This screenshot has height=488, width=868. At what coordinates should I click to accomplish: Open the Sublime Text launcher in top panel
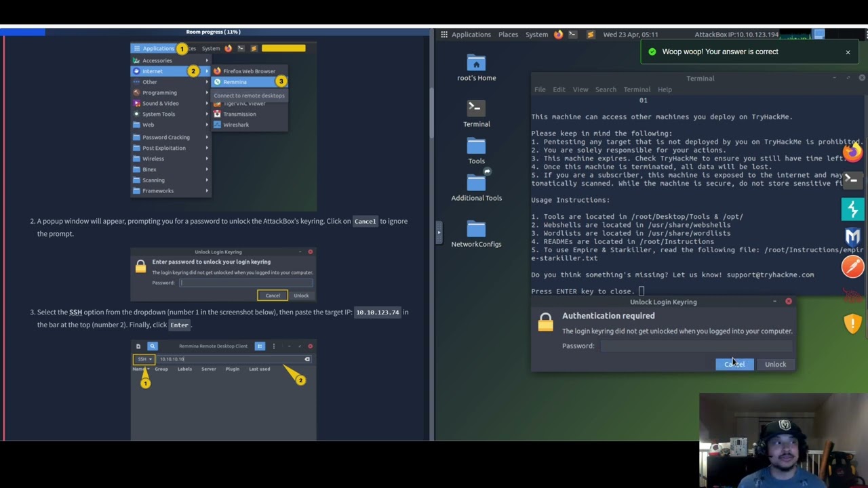590,35
